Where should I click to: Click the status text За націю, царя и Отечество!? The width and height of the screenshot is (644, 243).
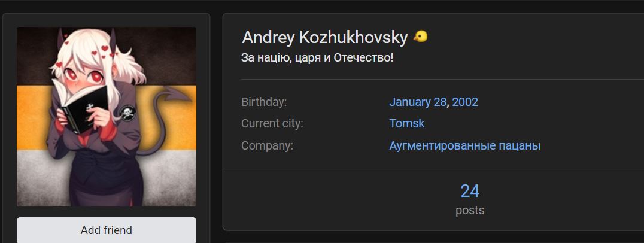click(317, 58)
